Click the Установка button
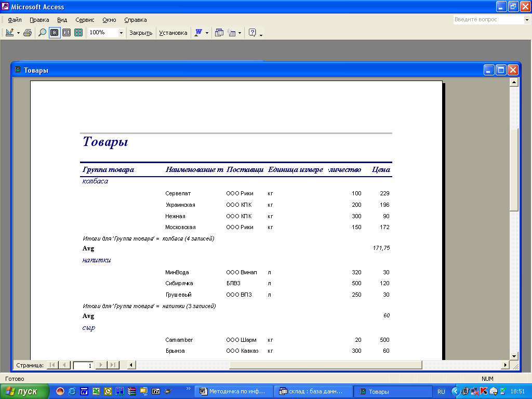Image resolution: width=532 pixels, height=399 pixels. click(x=173, y=33)
